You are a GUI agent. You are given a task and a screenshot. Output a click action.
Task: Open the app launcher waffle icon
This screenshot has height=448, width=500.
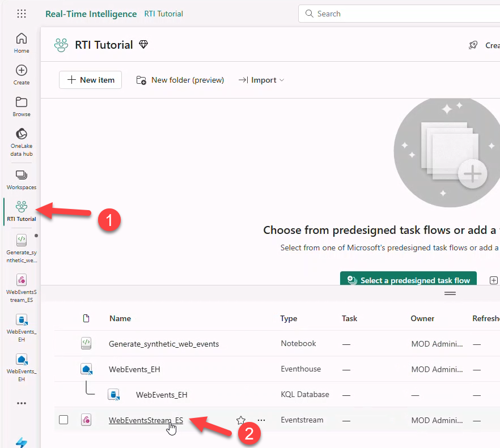(22, 14)
